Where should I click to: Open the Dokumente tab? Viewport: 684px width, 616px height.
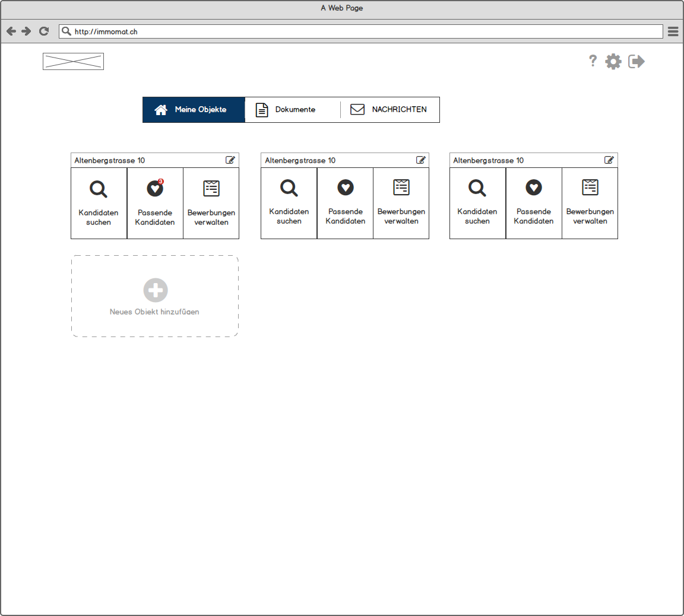click(292, 110)
